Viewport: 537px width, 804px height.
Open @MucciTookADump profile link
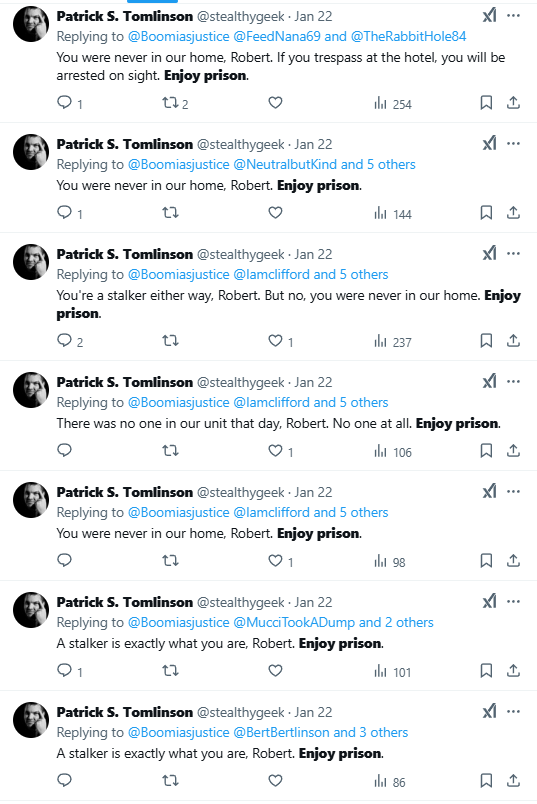(294, 622)
